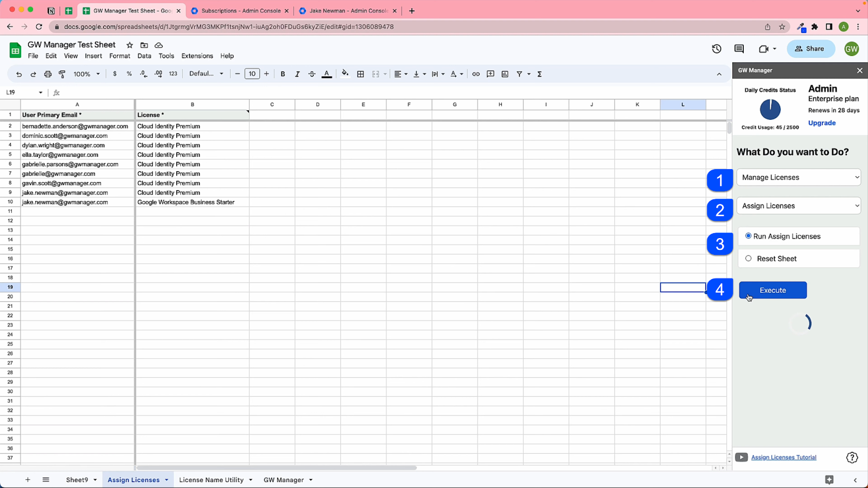
Task: Open the Data menu
Action: point(144,56)
